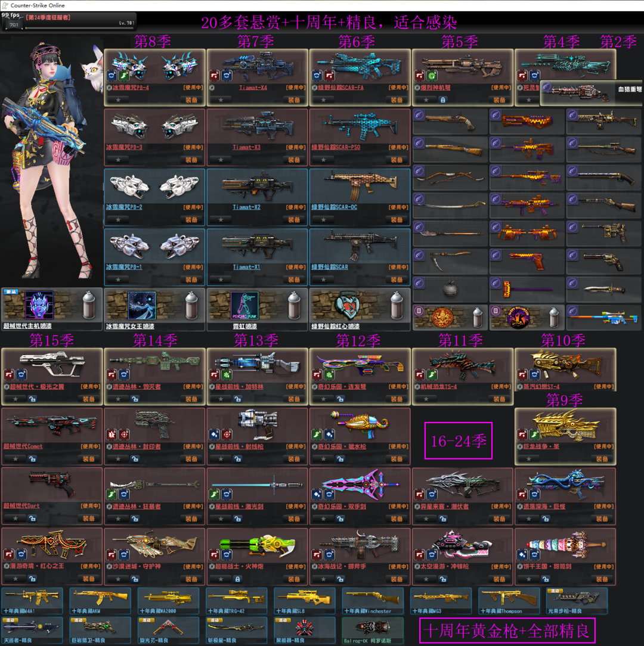Select the 超械世代主机喷漆 spray item
The image size is (644, 646).
(51, 309)
